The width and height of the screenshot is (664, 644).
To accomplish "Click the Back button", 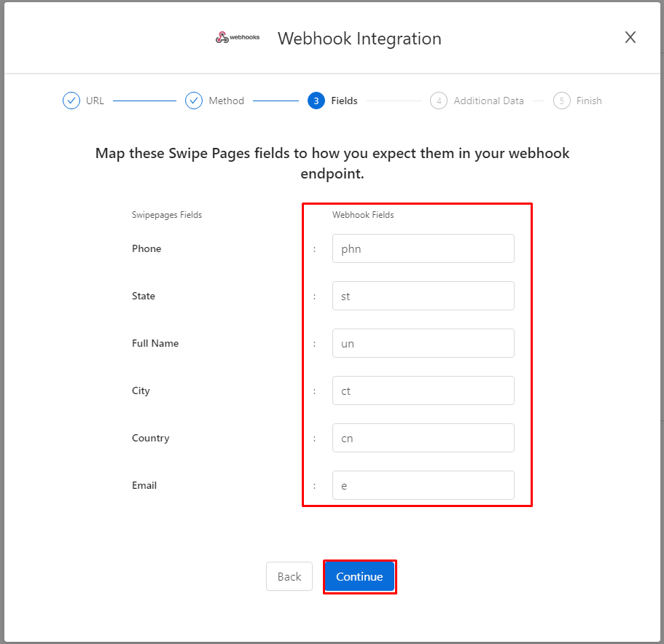I will pyautogui.click(x=289, y=576).
